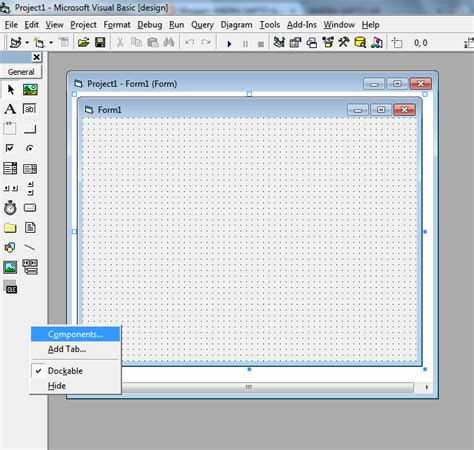474x450 pixels.
Task: Select the horizontal scrollbar control tool
Action: pyautogui.click(x=10, y=188)
